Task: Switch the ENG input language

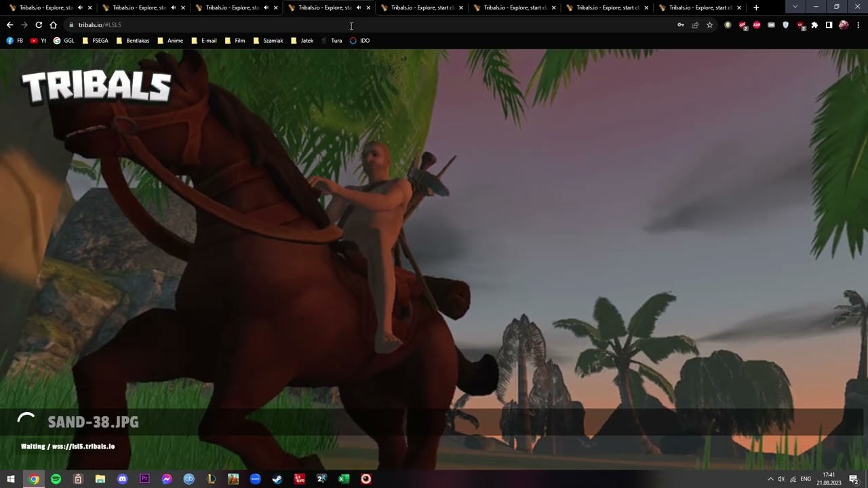Action: (806, 479)
